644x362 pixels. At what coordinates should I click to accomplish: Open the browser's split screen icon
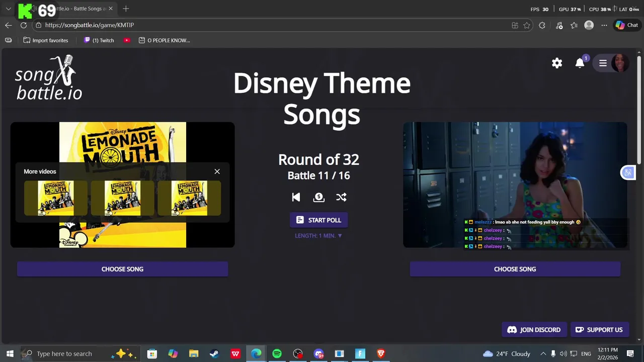[x=515, y=25]
